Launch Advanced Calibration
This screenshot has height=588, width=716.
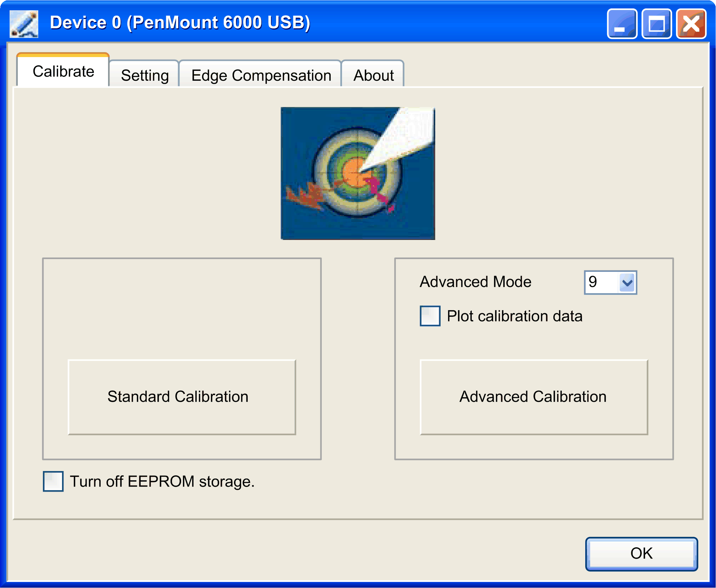coord(533,397)
